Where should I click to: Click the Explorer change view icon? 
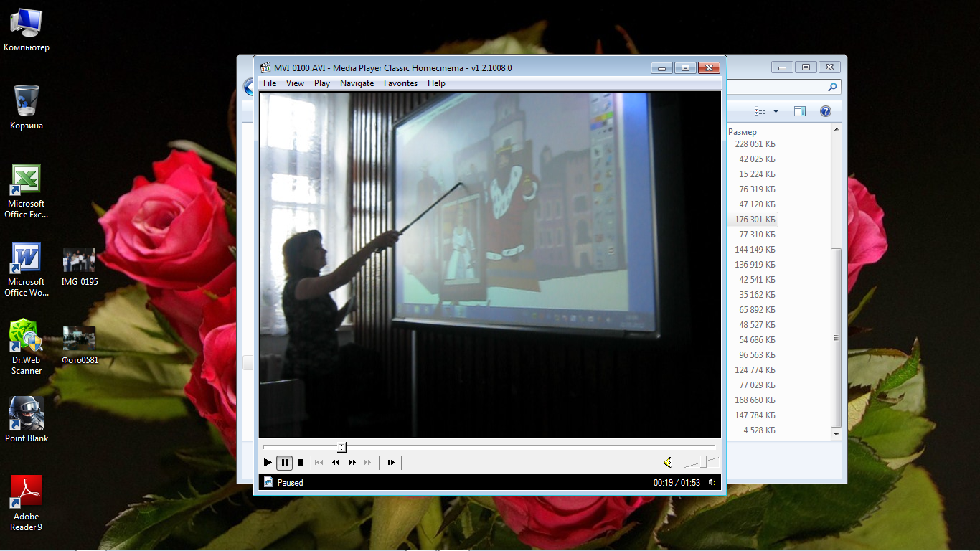click(x=760, y=111)
